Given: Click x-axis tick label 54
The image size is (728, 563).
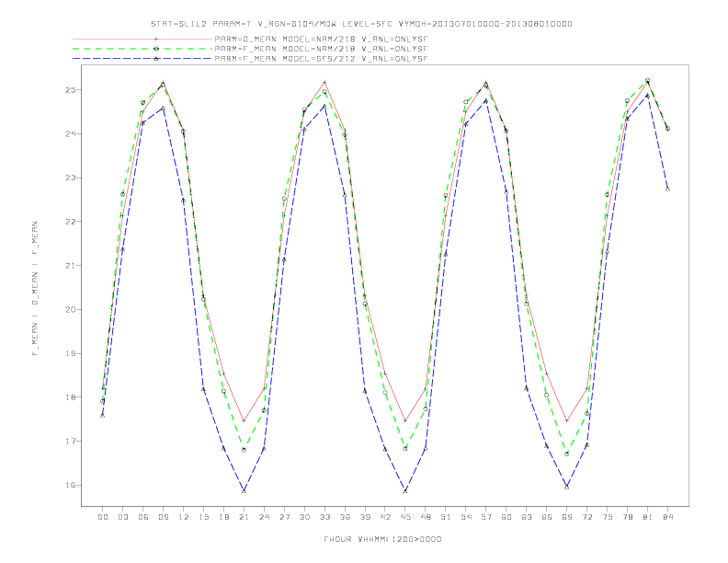Looking at the screenshot, I should (x=466, y=517).
